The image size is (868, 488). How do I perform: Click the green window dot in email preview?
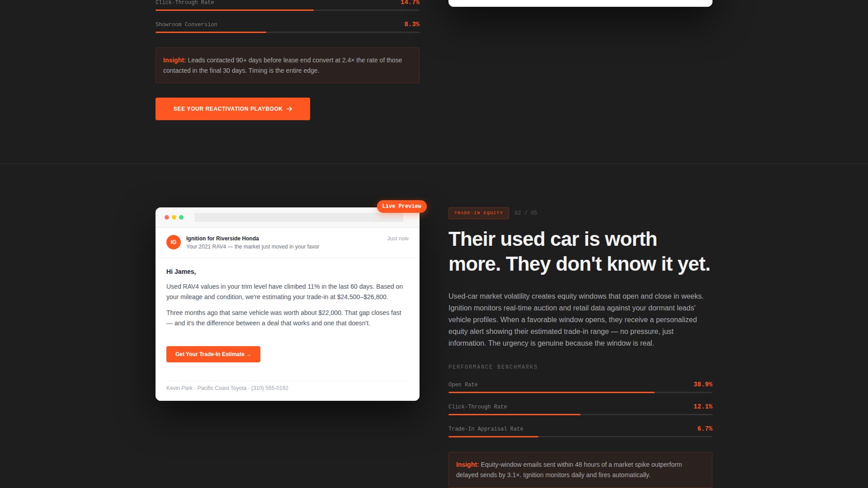pyautogui.click(x=181, y=217)
